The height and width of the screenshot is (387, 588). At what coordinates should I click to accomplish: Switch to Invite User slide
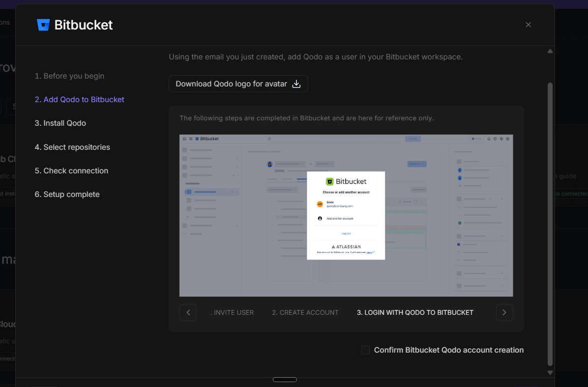pos(232,312)
